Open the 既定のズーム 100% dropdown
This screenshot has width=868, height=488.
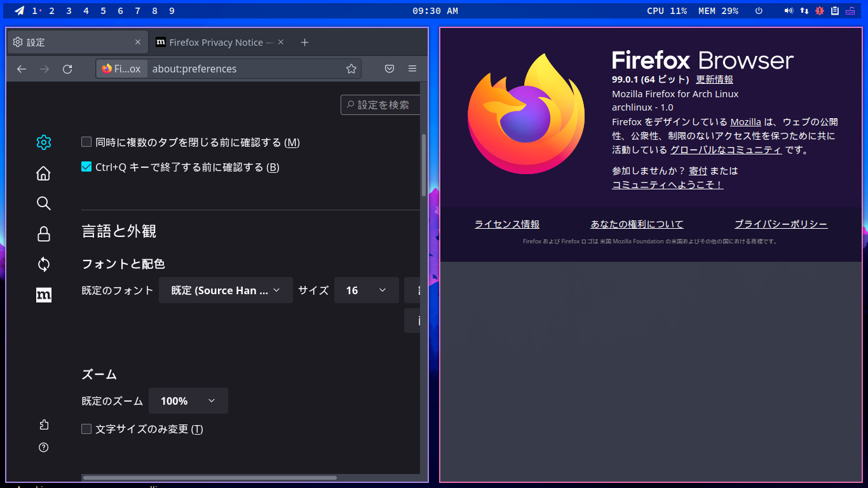pos(188,401)
